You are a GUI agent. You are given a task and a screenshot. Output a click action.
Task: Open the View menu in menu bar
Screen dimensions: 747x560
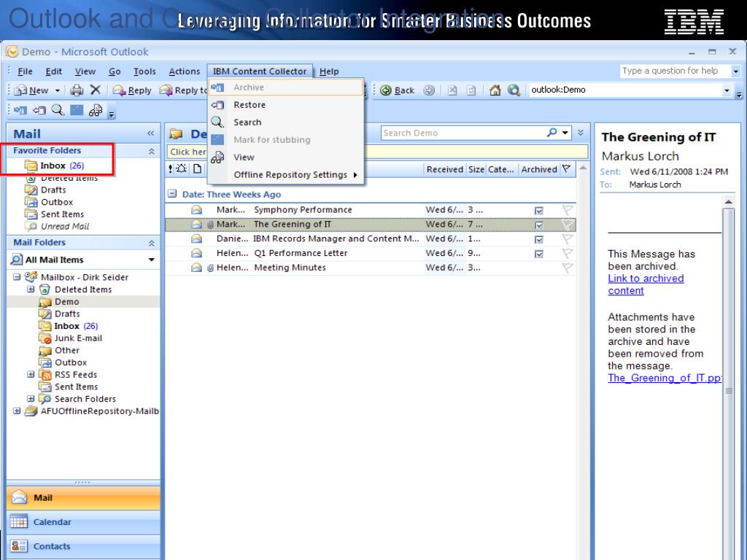coord(85,71)
